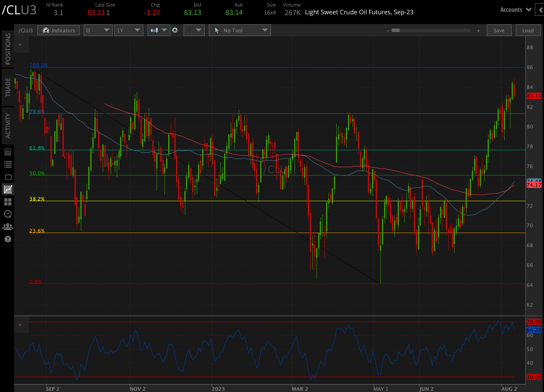Open the grid layout icon in sidebar

pos(8,202)
